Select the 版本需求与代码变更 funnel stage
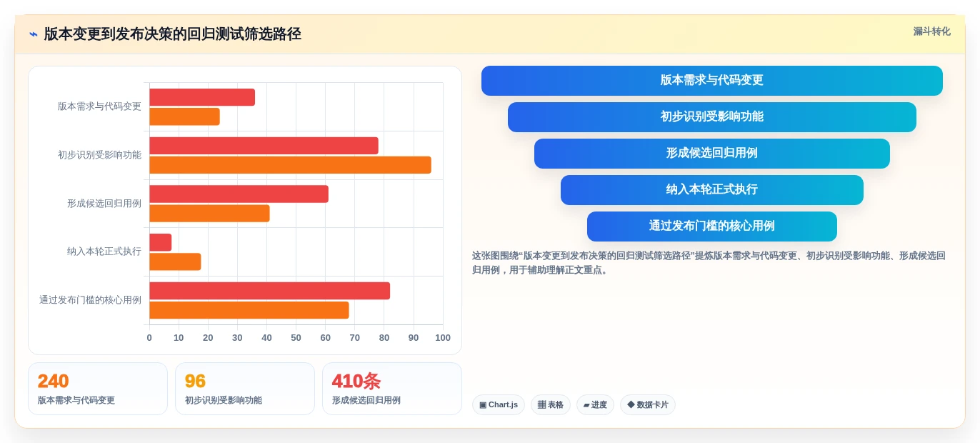This screenshot has width=980, height=443. coord(711,81)
